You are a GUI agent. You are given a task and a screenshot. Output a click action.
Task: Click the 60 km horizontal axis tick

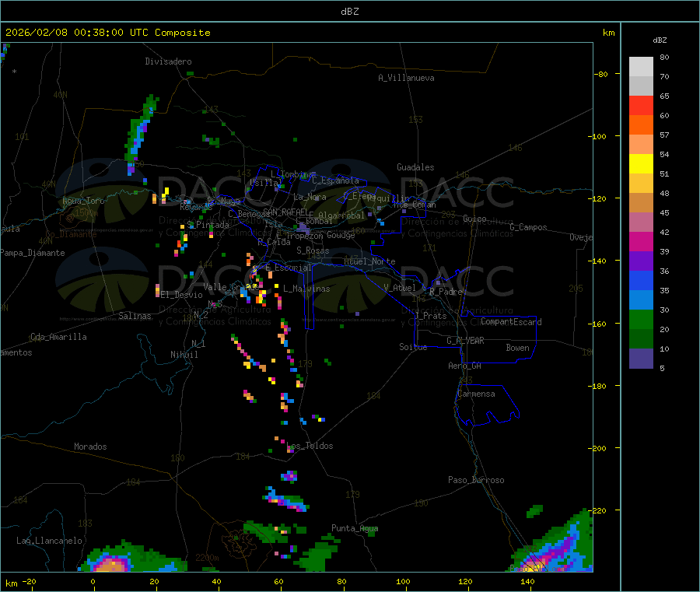279,581
